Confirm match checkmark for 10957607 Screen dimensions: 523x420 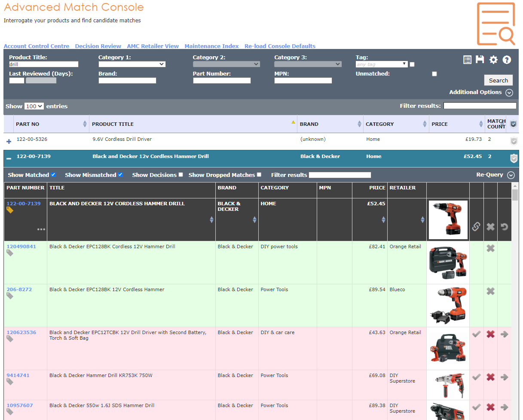click(476, 407)
